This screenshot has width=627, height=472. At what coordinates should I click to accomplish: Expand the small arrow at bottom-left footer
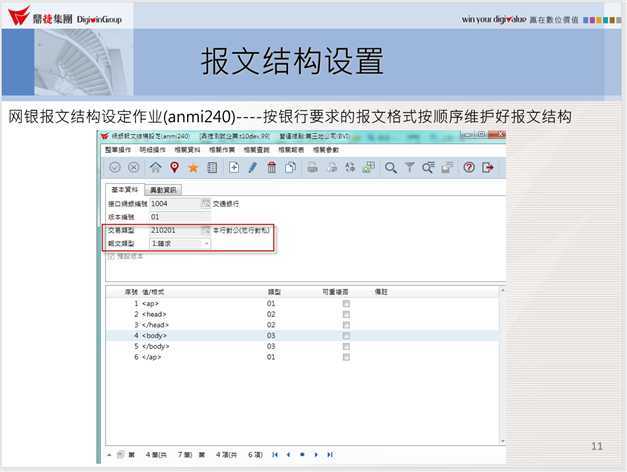(x=109, y=454)
